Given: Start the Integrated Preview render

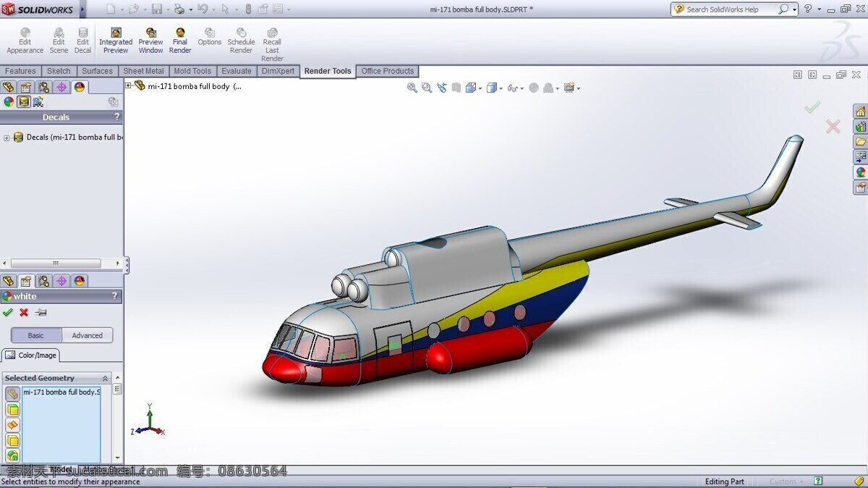Looking at the screenshot, I should pos(116,41).
